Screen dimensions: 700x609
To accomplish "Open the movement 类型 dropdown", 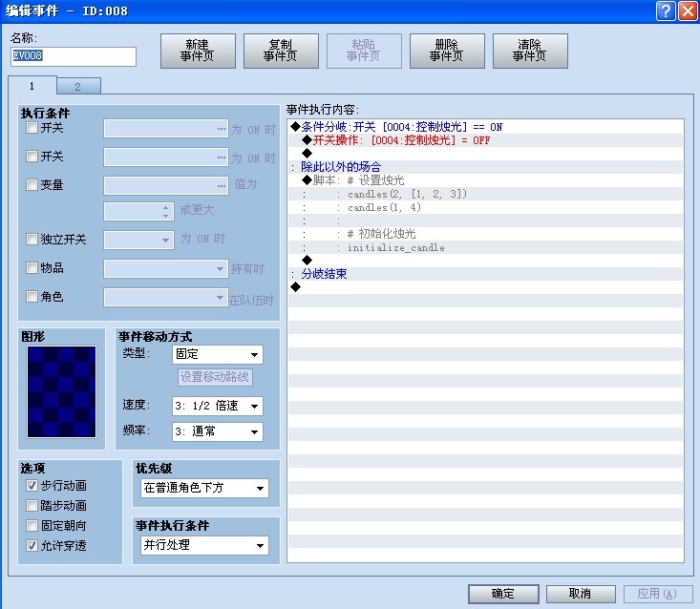I will pos(218,355).
